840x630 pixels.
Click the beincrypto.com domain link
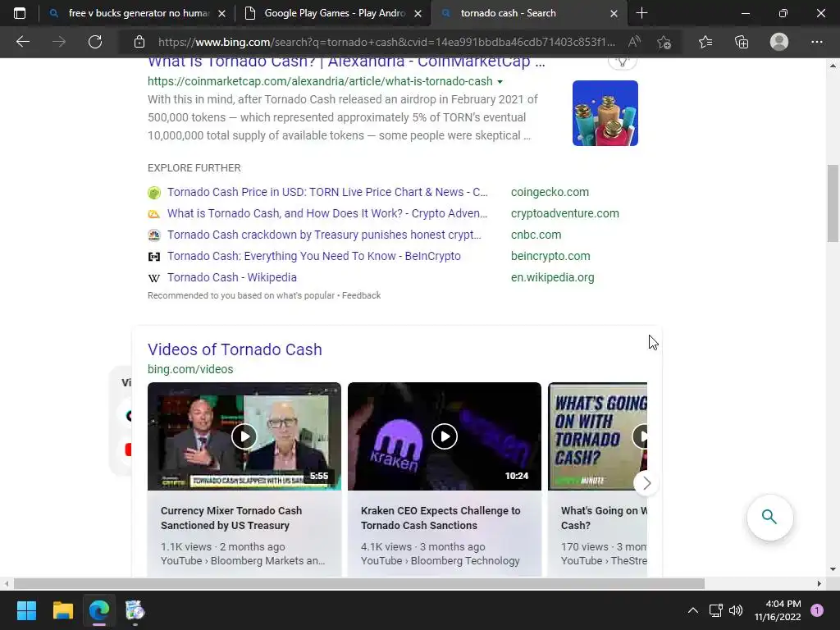pos(550,256)
